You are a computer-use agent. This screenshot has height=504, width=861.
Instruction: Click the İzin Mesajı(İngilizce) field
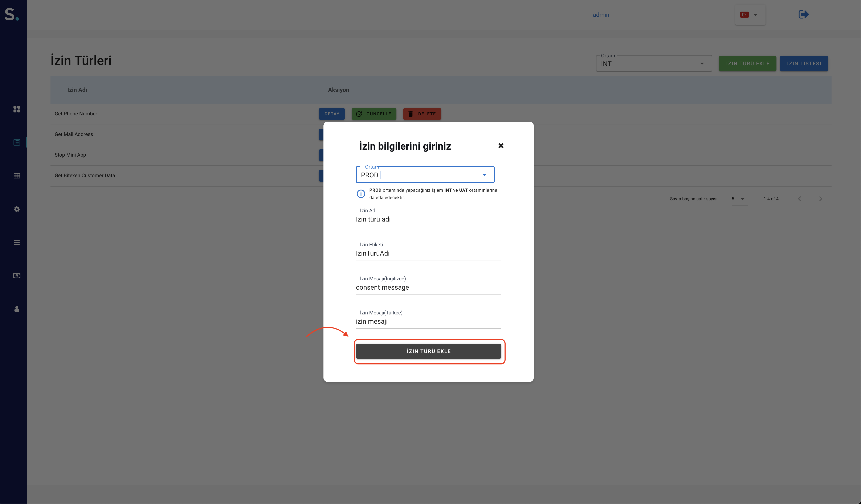(428, 288)
